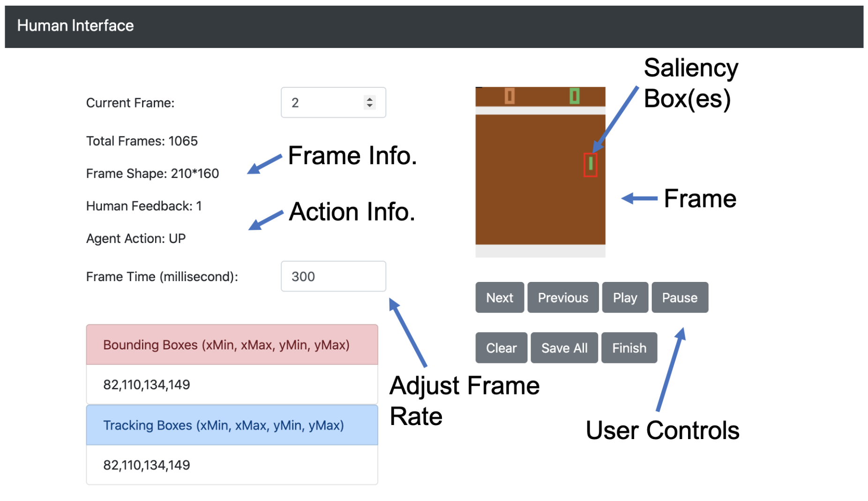
Task: Select the Bounding Boxes header row
Action: (232, 345)
